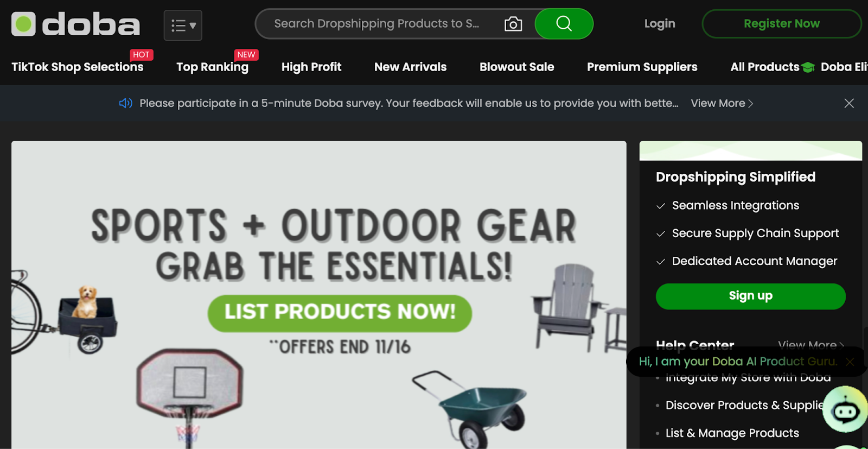Select the High Profit menu item
868x449 pixels.
point(311,67)
